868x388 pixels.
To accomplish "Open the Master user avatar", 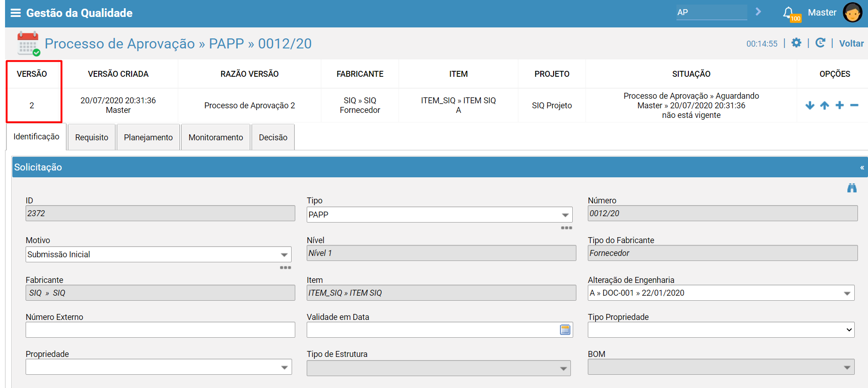I will pyautogui.click(x=852, y=12).
